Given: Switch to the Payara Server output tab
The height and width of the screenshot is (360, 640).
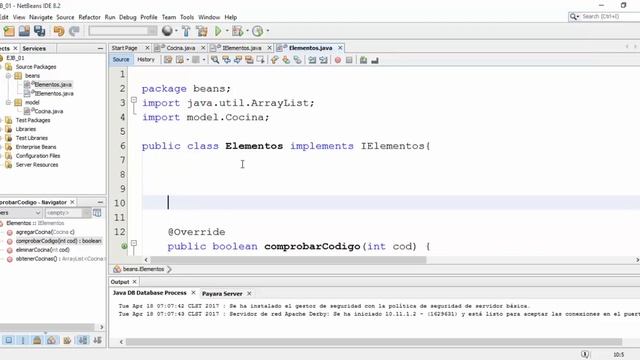Looking at the screenshot, I should tap(222, 293).
